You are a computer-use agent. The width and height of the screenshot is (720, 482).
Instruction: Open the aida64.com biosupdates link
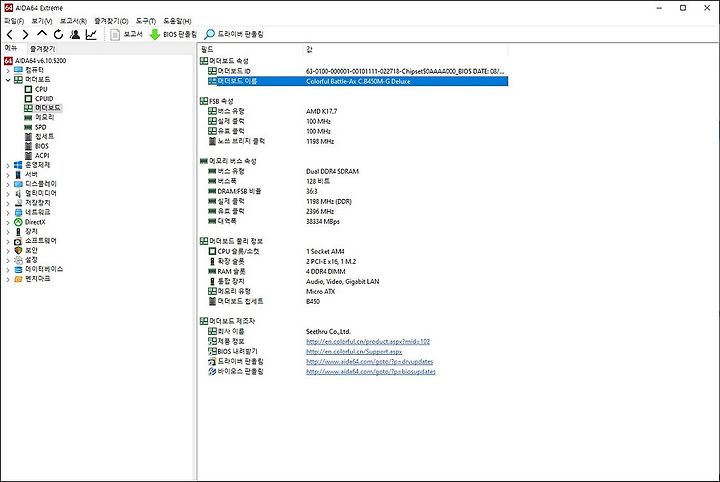(x=371, y=372)
